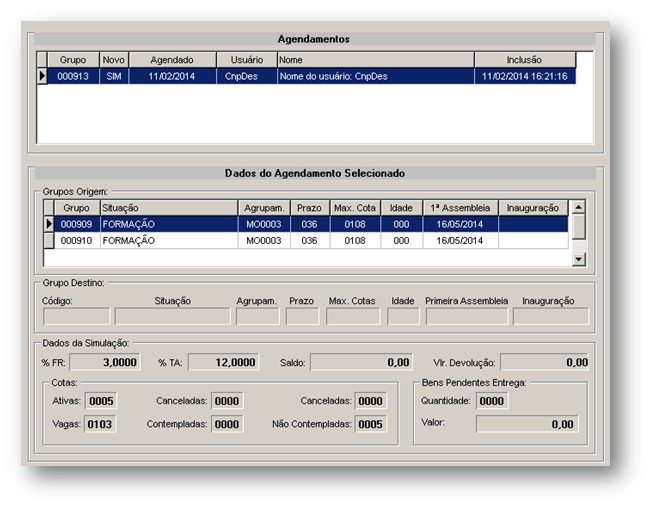
Task: Click Idade header in Grupos Origem
Action: click(x=401, y=208)
